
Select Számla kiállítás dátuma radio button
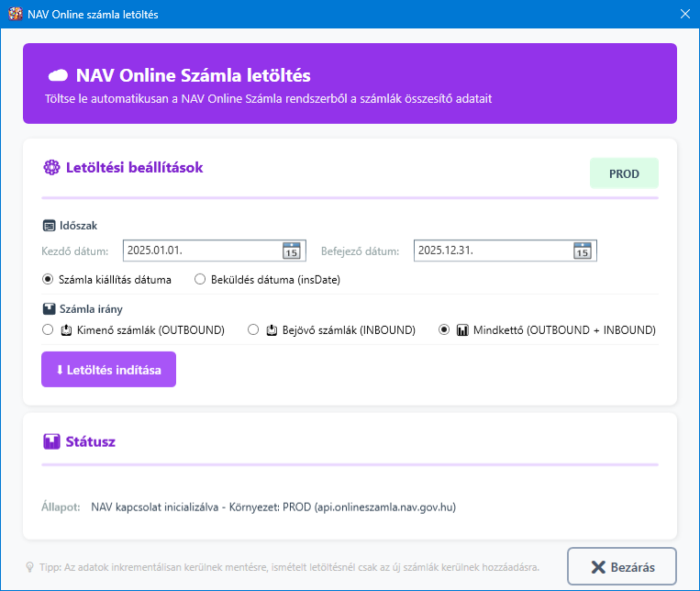coord(48,279)
